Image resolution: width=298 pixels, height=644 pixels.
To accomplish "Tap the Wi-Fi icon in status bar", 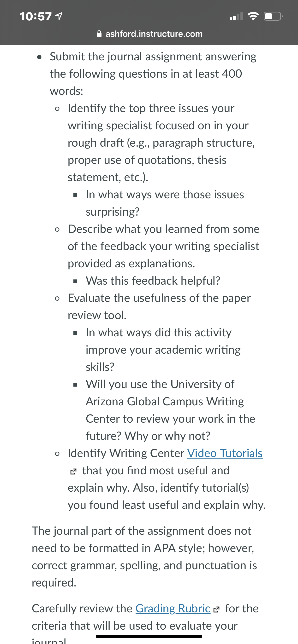I will pyautogui.click(x=253, y=16).
